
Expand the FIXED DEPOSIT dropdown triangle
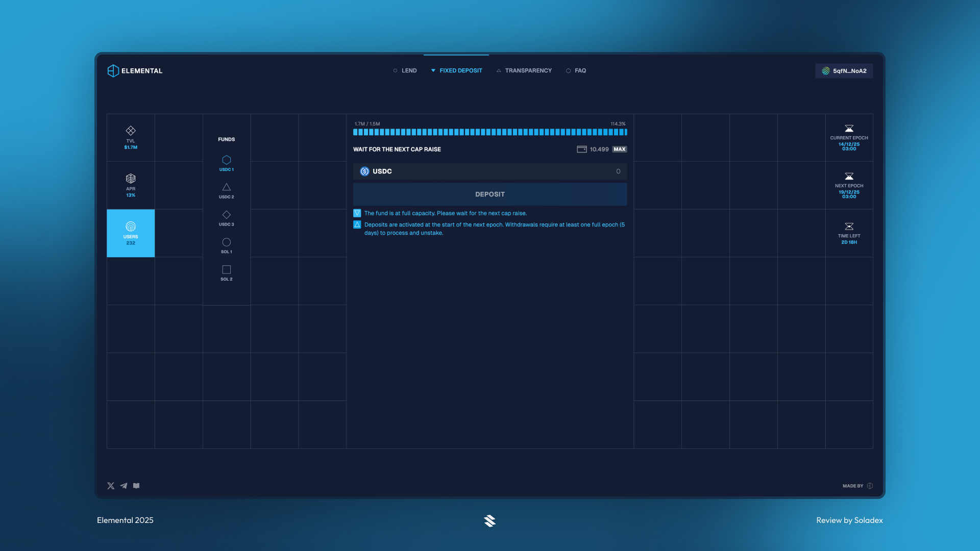click(433, 70)
